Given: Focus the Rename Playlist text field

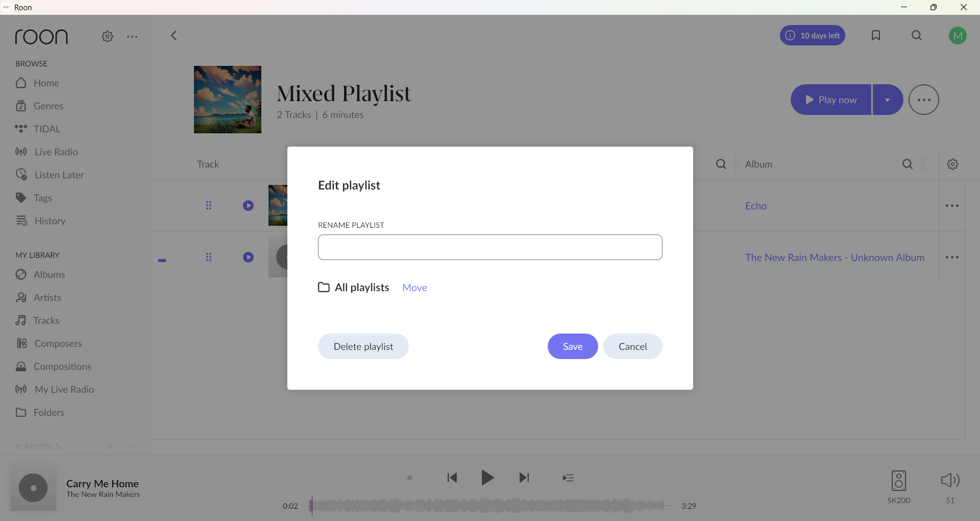Looking at the screenshot, I should 490,247.
